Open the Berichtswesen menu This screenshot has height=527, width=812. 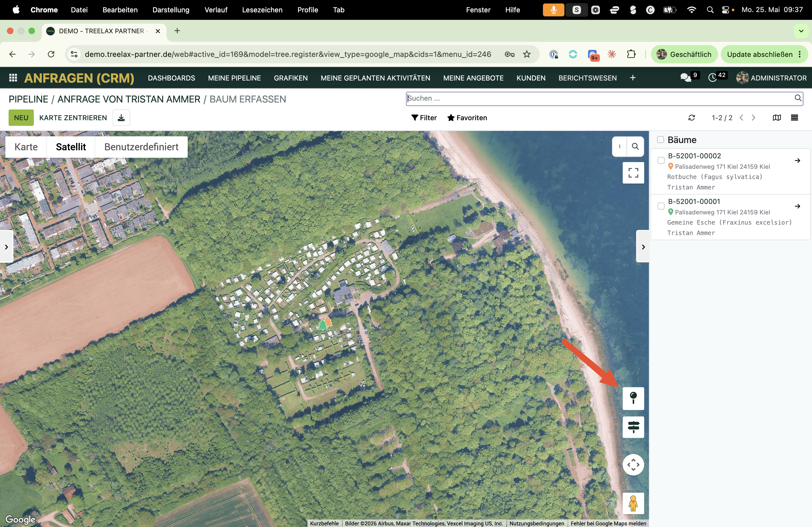pyautogui.click(x=588, y=78)
